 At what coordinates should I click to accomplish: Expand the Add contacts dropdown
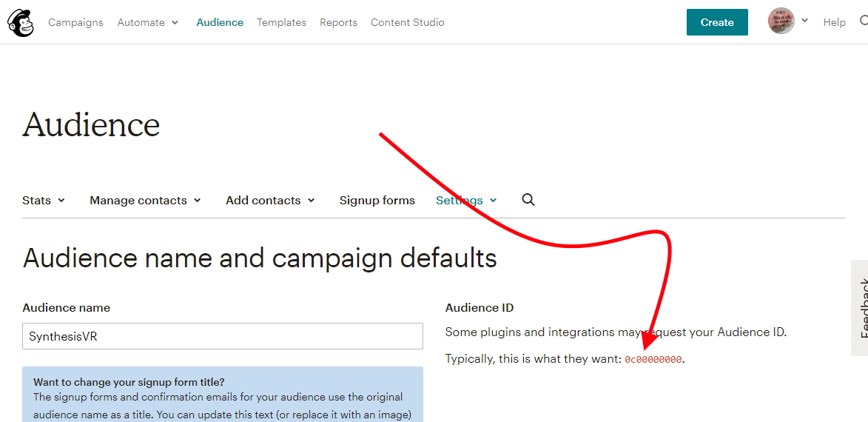point(270,201)
